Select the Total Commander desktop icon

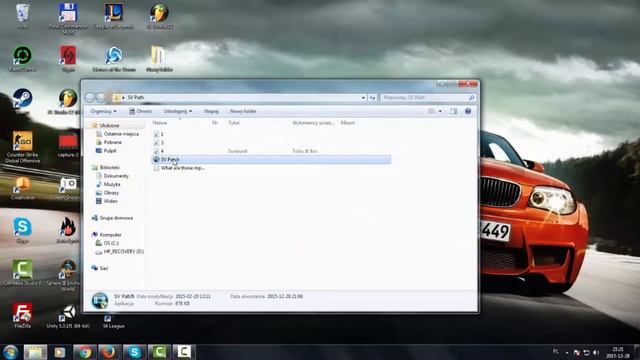[x=68, y=18]
